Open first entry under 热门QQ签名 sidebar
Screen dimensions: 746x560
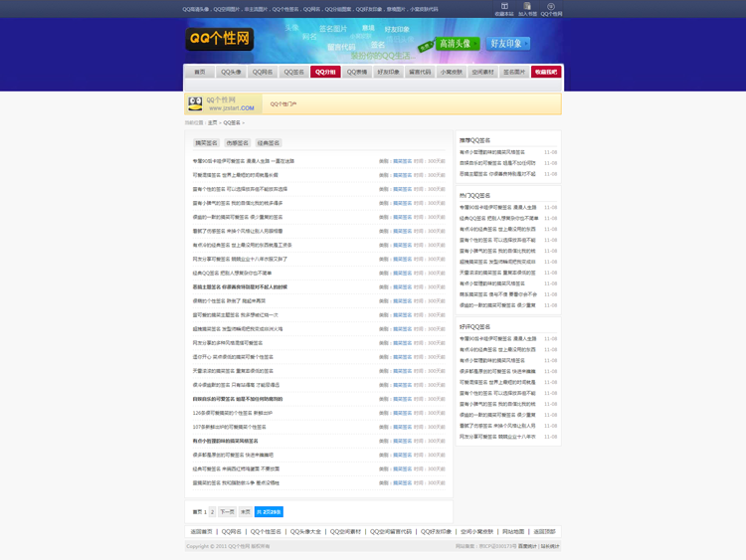497,208
